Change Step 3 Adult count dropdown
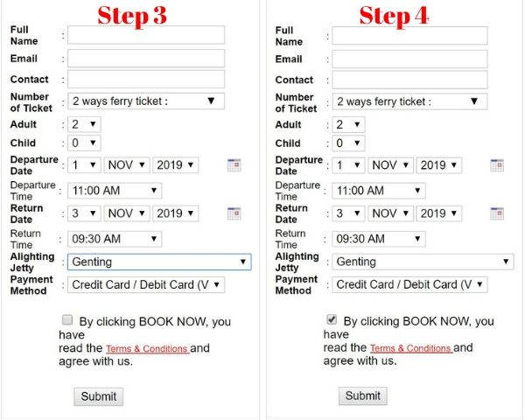This screenshot has height=420, width=525. point(84,125)
